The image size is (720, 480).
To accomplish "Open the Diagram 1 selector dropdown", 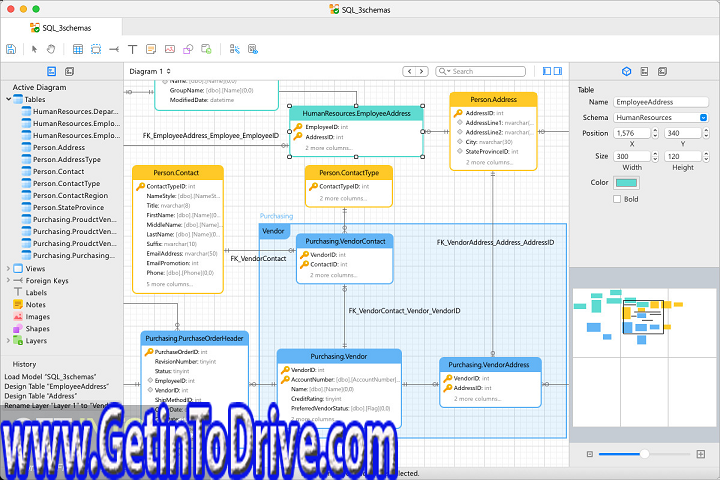I will 150,71.
